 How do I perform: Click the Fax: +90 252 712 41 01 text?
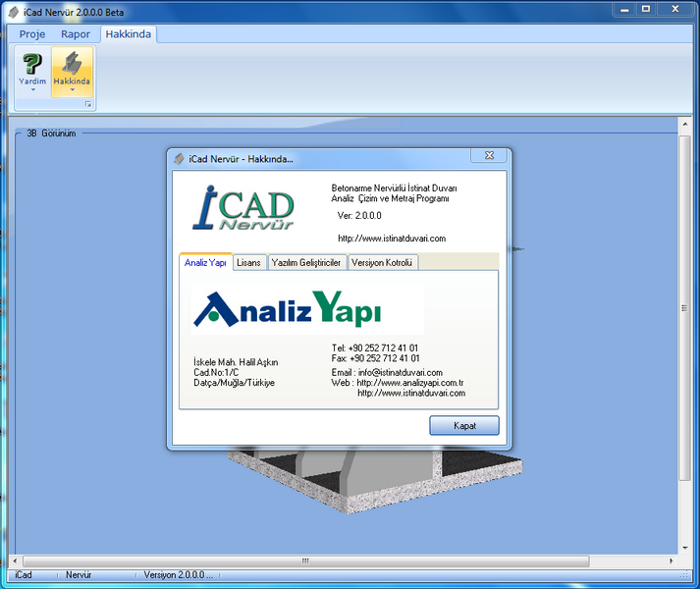coord(375,358)
